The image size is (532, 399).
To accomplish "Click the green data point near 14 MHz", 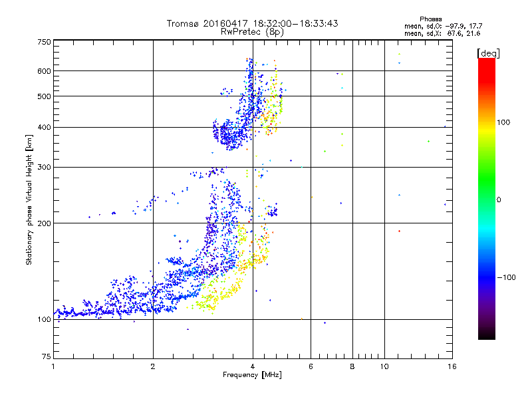I will [x=428, y=141].
